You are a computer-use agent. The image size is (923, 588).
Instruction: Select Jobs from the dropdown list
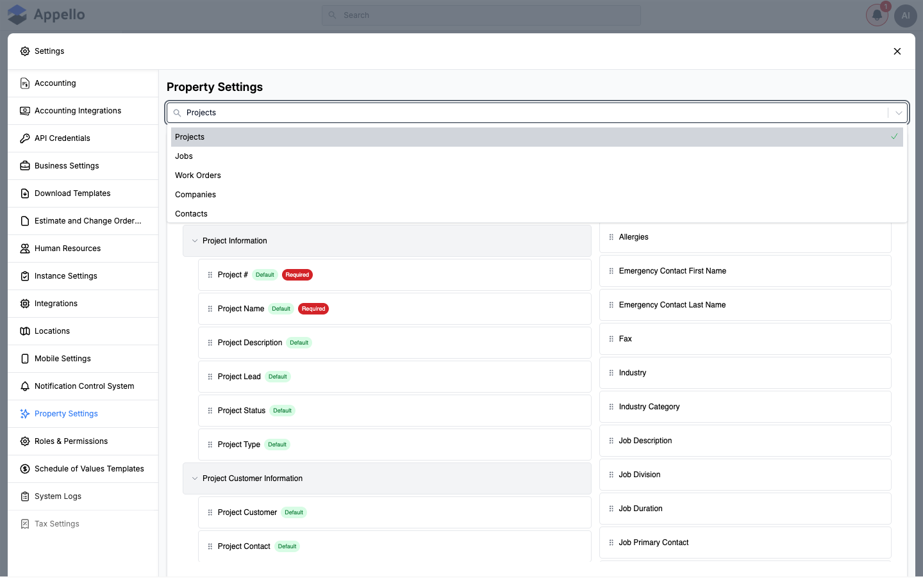537,156
